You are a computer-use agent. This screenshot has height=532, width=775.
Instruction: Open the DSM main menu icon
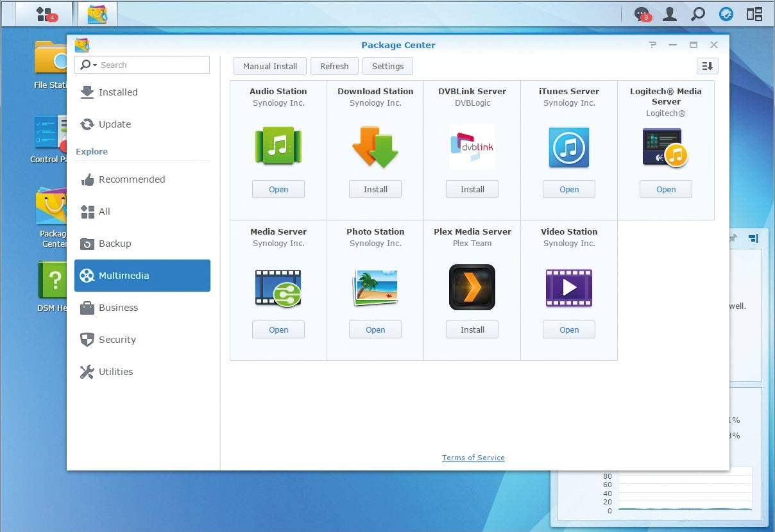[44, 13]
